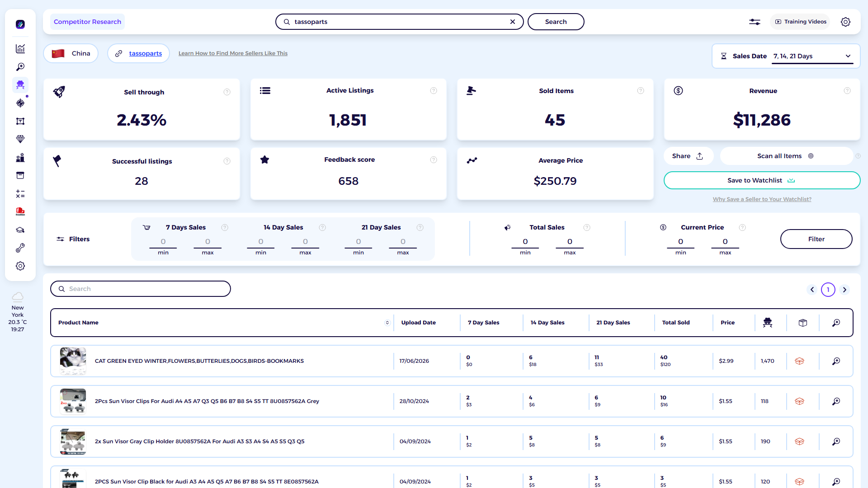Open the store archive icon in sidebar
868x488 pixels.
coord(20,175)
